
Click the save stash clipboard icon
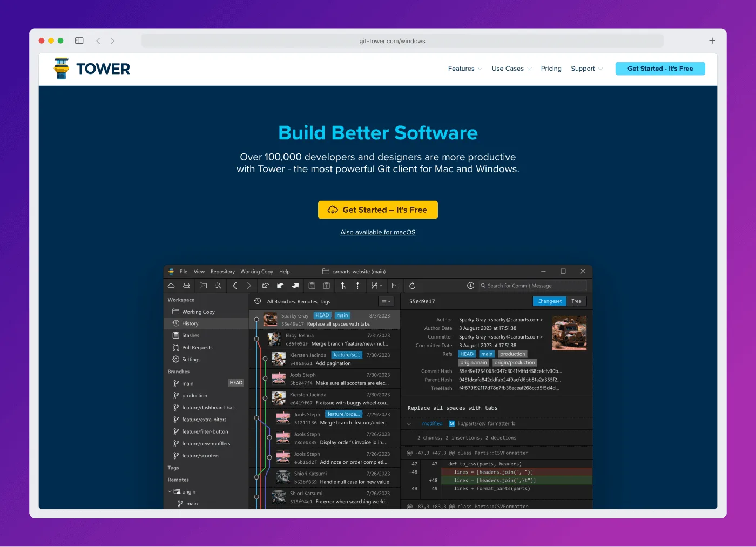(x=312, y=286)
